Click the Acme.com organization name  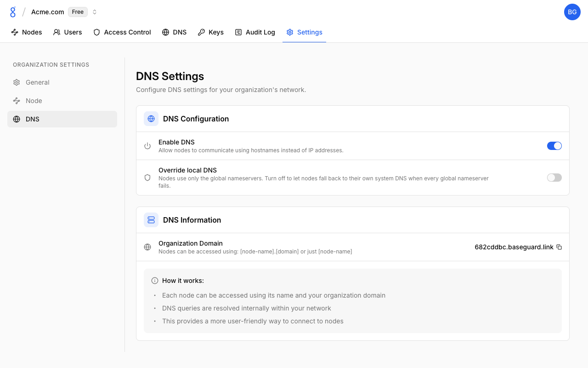48,12
